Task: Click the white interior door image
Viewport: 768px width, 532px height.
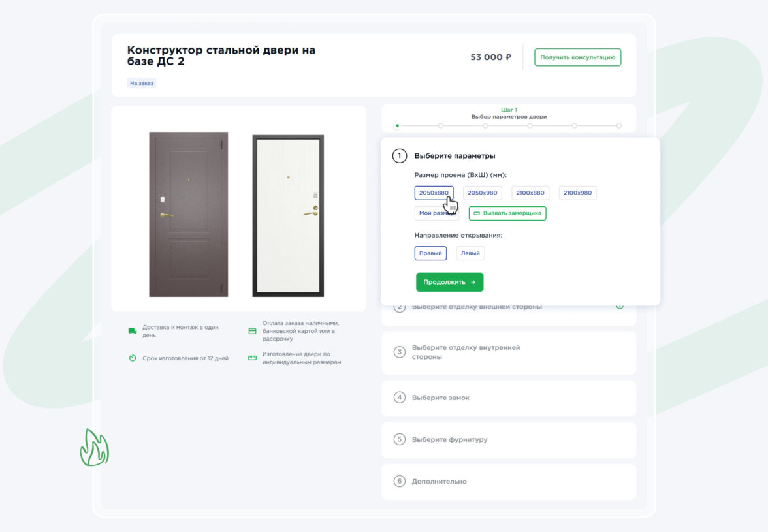Action: coord(288,215)
